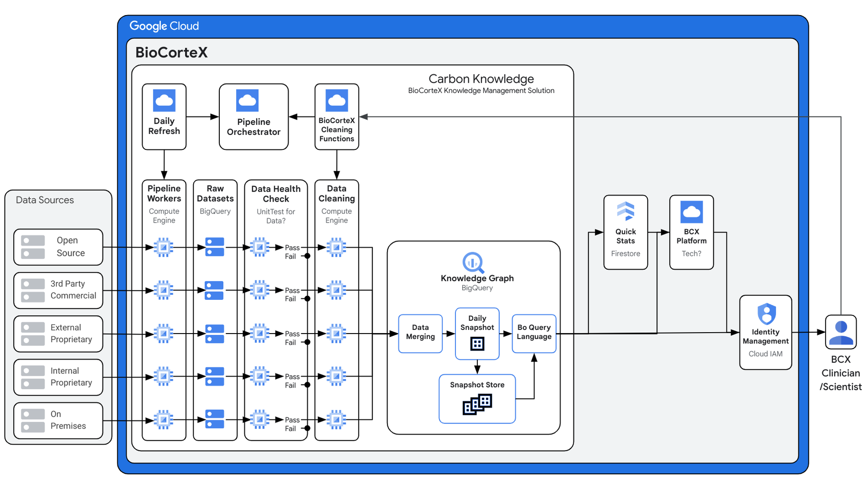Click the Data Cleaning column heading
868x483 pixels.
point(337,193)
